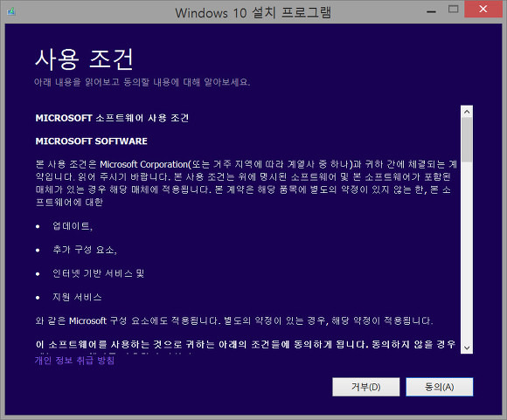
Task: Click the 동의(A) accept button
Action: pos(440,387)
